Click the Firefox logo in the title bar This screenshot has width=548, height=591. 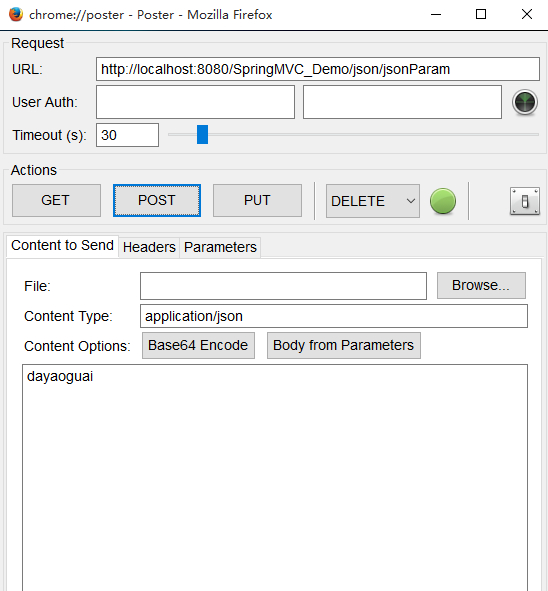pyautogui.click(x=16, y=14)
